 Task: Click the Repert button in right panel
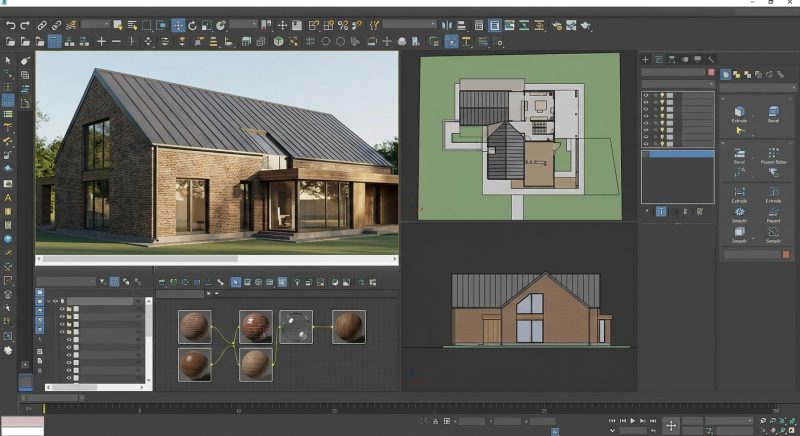click(x=773, y=214)
